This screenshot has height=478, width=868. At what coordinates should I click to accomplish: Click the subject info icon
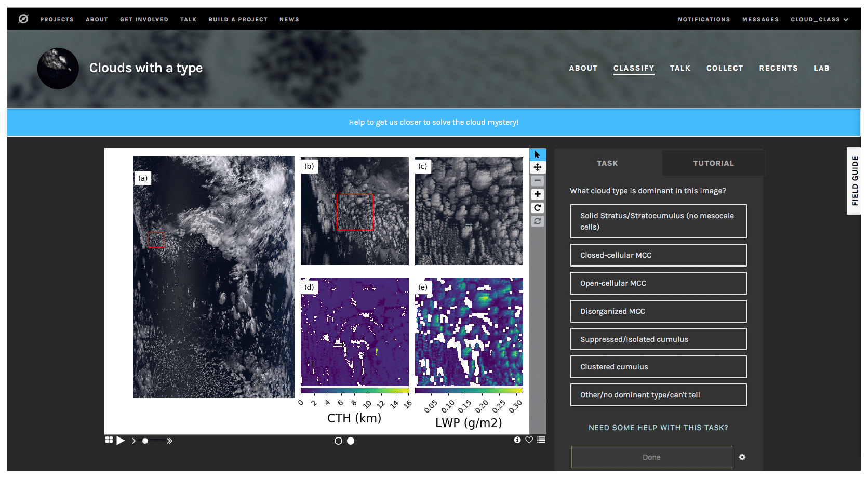517,440
